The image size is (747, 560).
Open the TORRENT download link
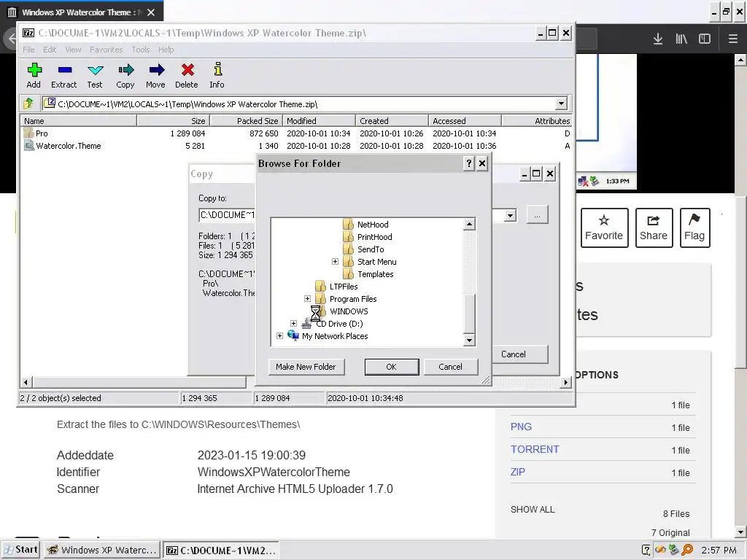(535, 449)
